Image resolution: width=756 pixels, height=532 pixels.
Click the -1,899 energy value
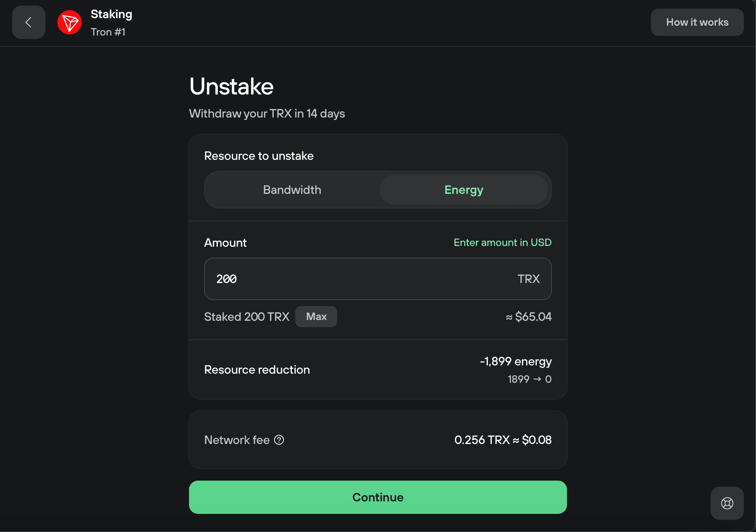pos(516,362)
